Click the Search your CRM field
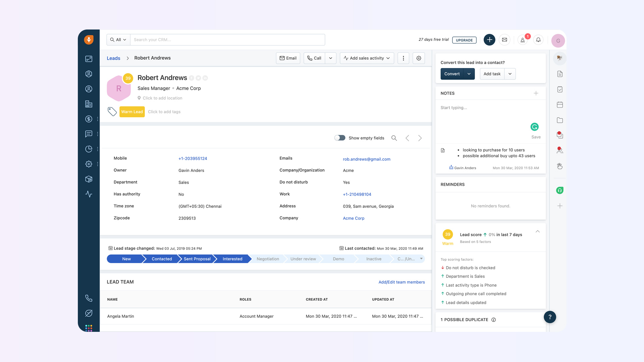 [x=227, y=40]
